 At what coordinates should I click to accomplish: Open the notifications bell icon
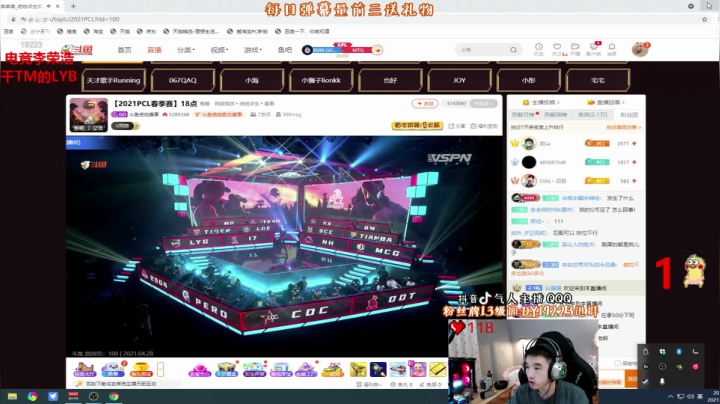612,49
